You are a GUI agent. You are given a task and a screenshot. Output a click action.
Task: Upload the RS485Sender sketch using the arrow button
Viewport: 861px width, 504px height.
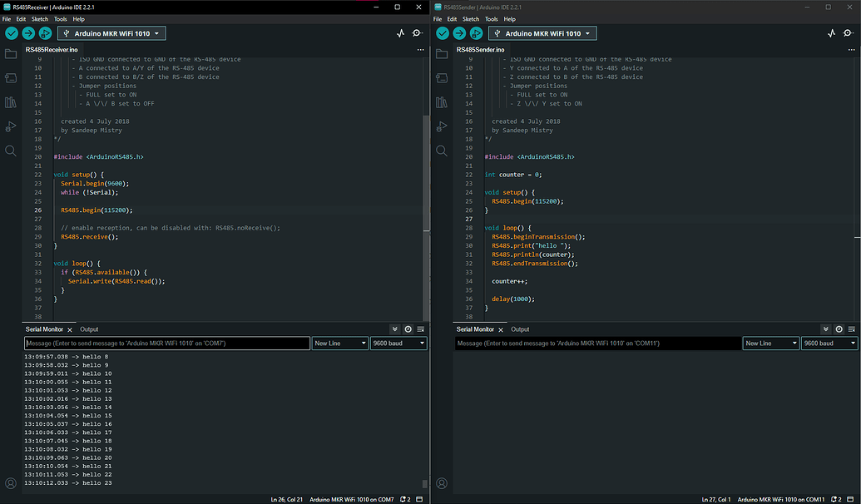(459, 33)
